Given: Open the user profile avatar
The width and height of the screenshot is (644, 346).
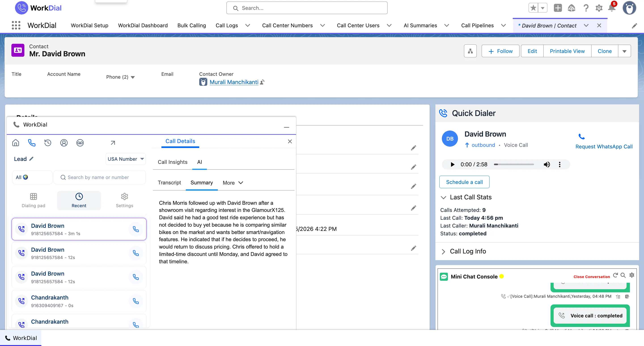Looking at the screenshot, I should click(629, 8).
